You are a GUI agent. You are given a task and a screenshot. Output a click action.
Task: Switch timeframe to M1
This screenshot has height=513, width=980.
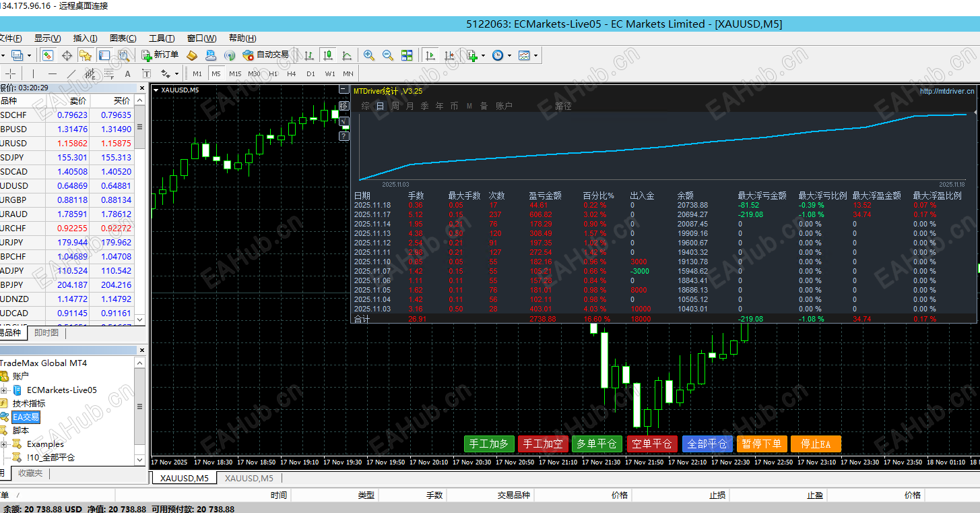point(197,73)
